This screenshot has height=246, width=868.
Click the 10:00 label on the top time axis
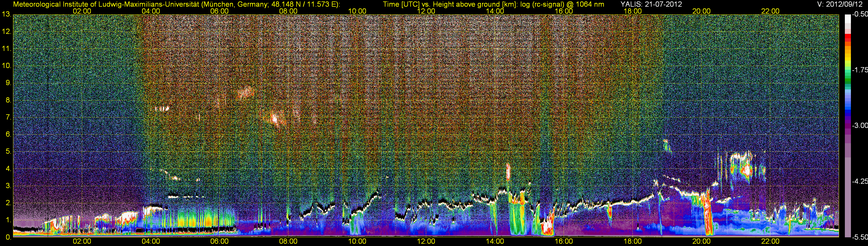click(357, 11)
